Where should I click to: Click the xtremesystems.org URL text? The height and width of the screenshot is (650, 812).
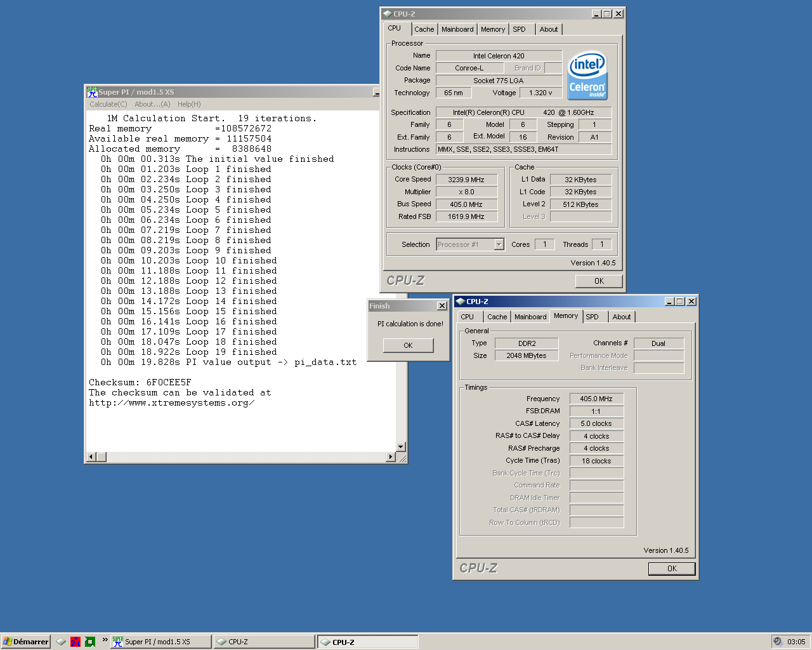click(x=172, y=403)
